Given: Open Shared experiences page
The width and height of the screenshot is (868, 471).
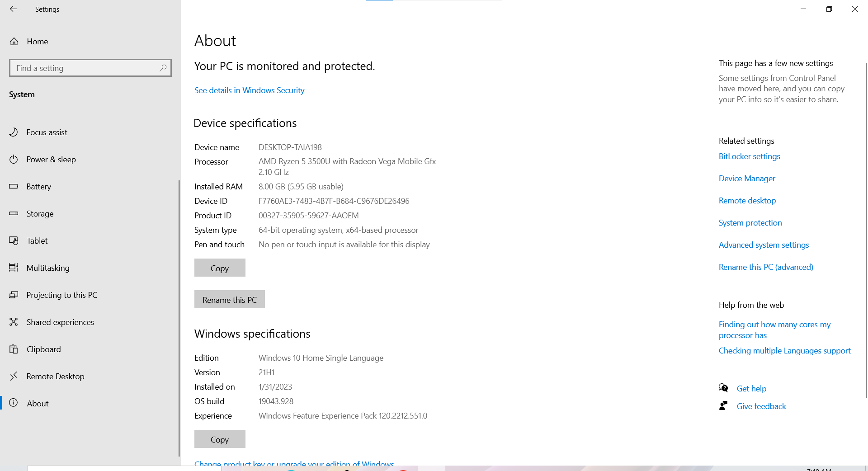Looking at the screenshot, I should (60, 322).
